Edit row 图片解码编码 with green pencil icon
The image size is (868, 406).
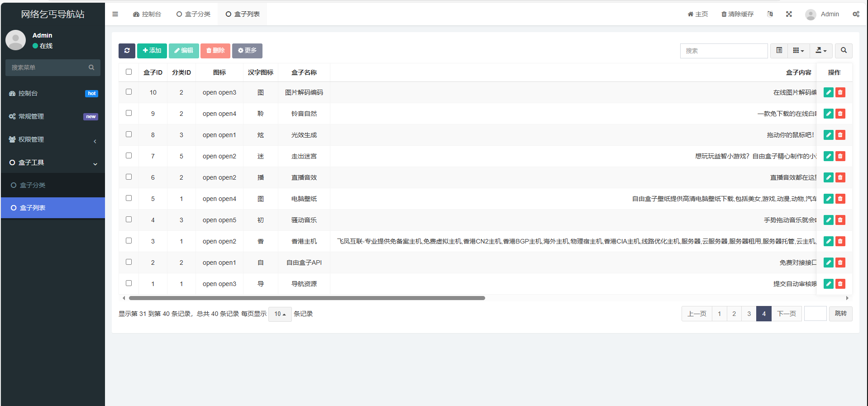(829, 92)
